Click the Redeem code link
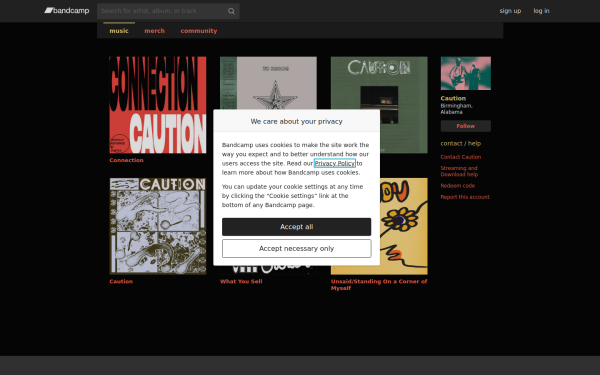This screenshot has height=375, width=600. point(458,186)
